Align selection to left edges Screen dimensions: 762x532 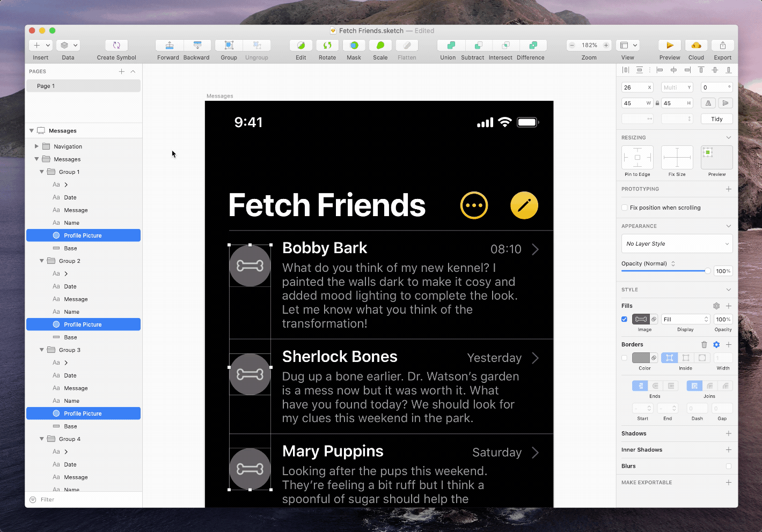(660, 70)
